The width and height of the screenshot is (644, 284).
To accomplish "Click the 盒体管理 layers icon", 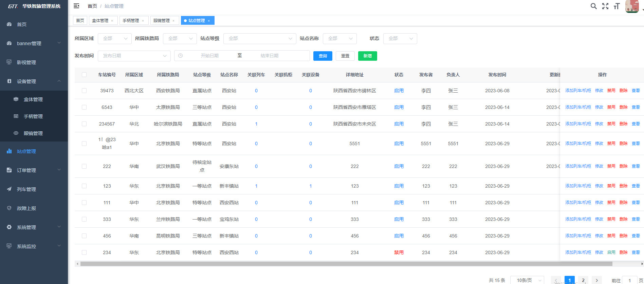I will 16,99.
